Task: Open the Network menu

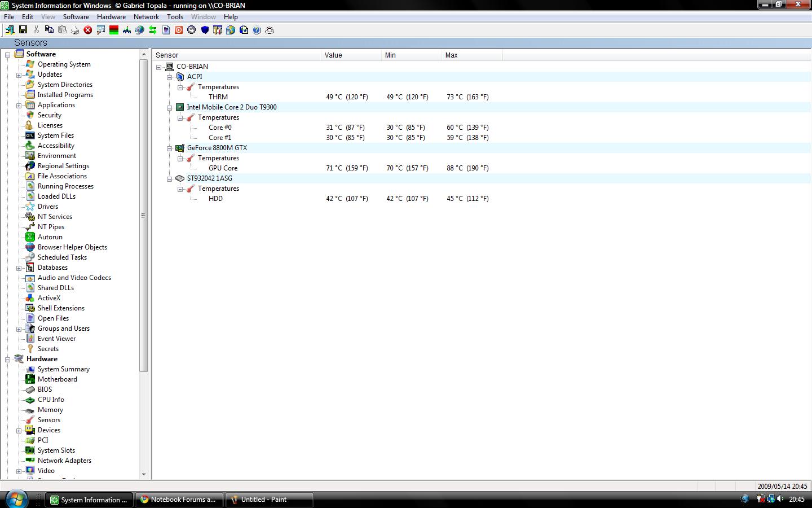Action: click(x=147, y=17)
